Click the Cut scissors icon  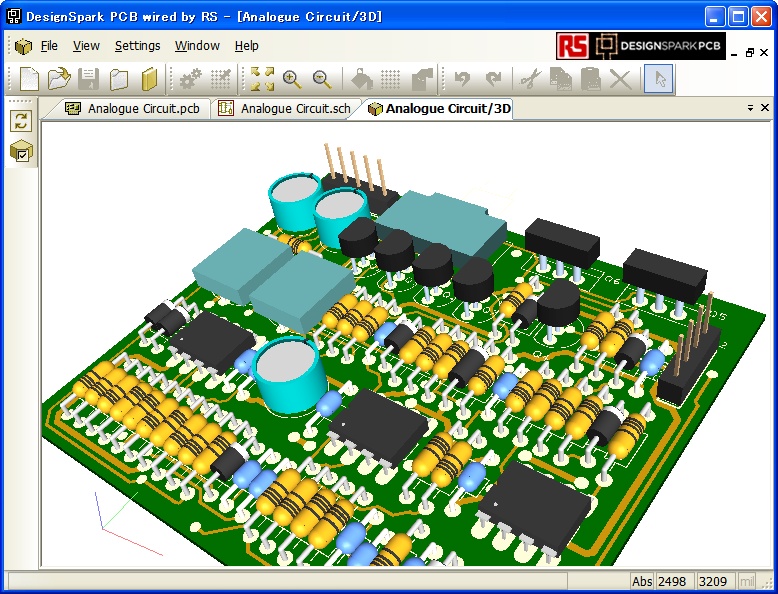530,79
